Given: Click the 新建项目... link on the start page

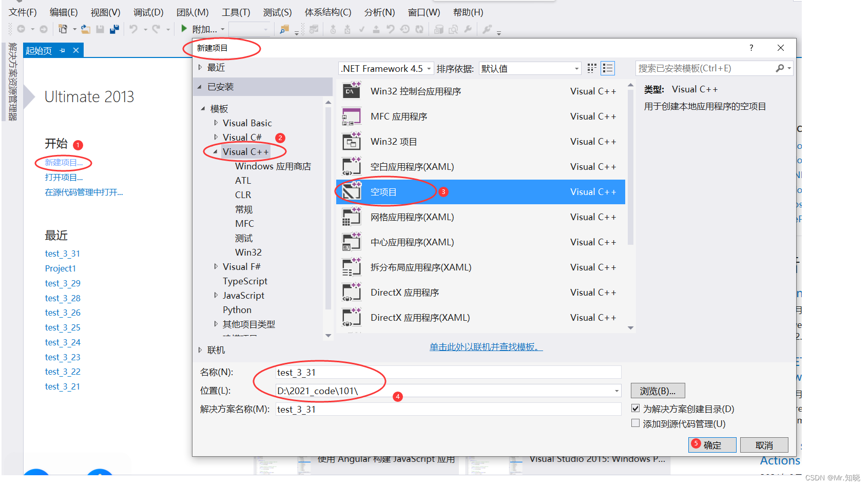Looking at the screenshot, I should tap(63, 163).
